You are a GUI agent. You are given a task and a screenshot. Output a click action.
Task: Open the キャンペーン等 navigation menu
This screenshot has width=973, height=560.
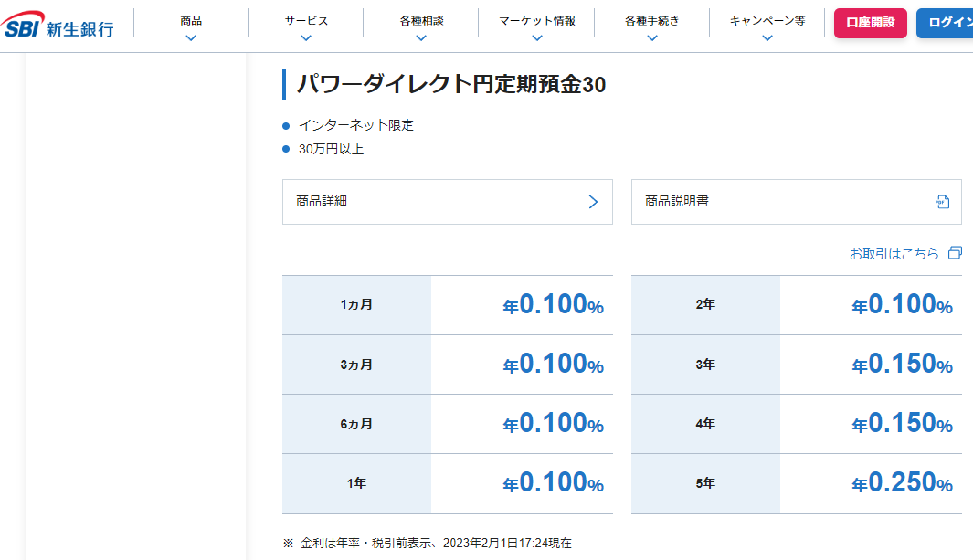point(767,21)
